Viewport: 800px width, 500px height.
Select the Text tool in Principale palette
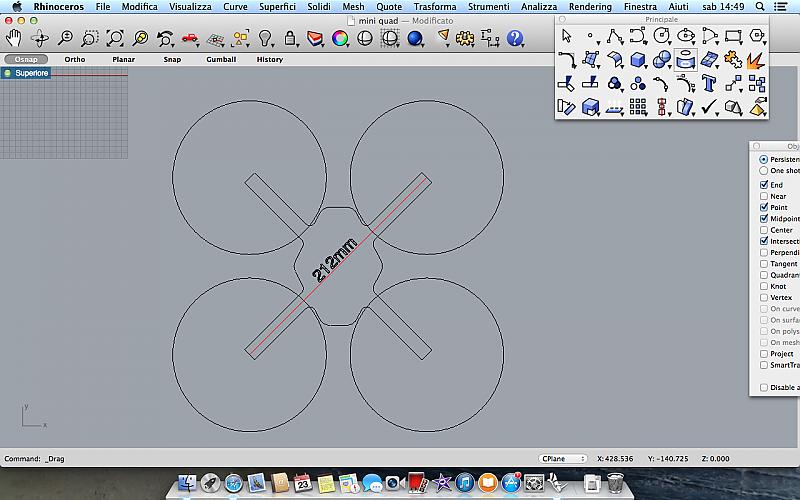709,83
